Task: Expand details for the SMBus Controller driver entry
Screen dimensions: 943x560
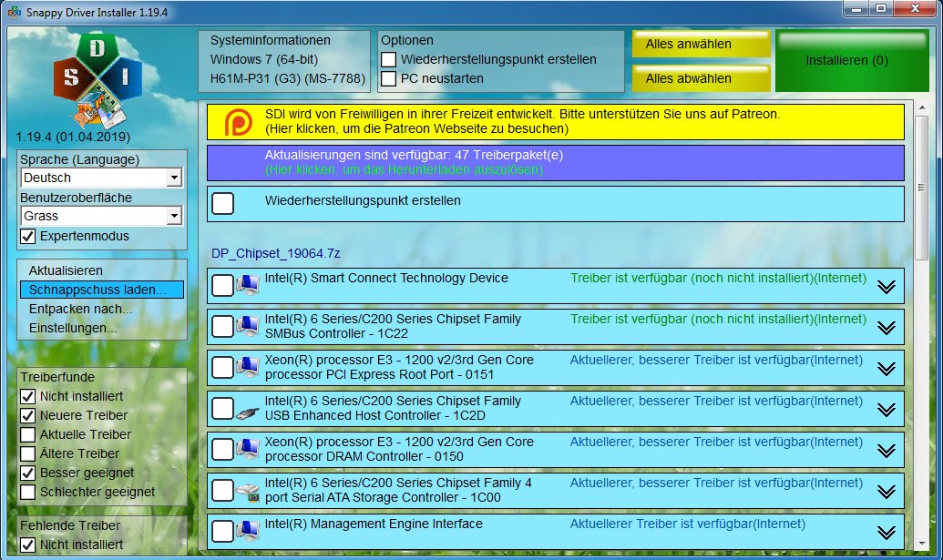Action: (x=885, y=327)
